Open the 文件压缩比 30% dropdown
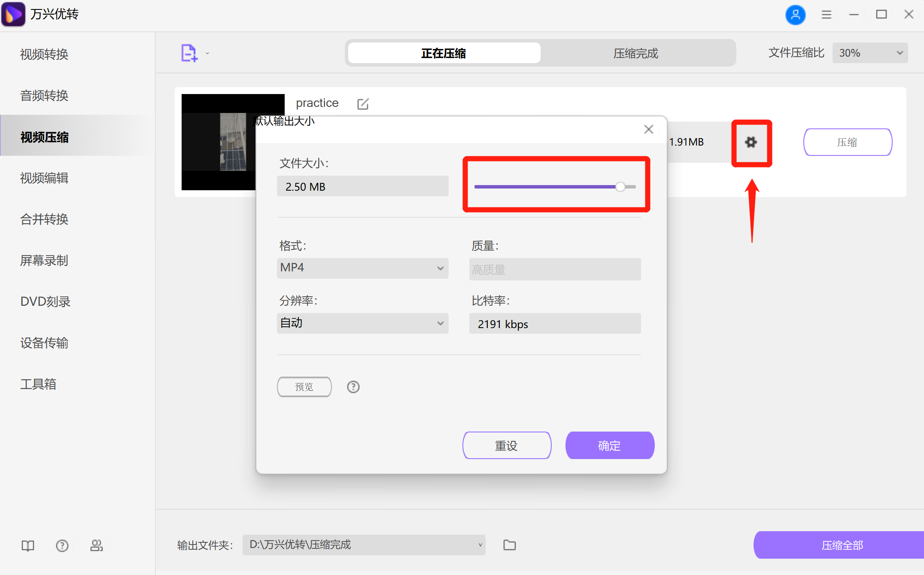The height and width of the screenshot is (575, 924). 869,52
